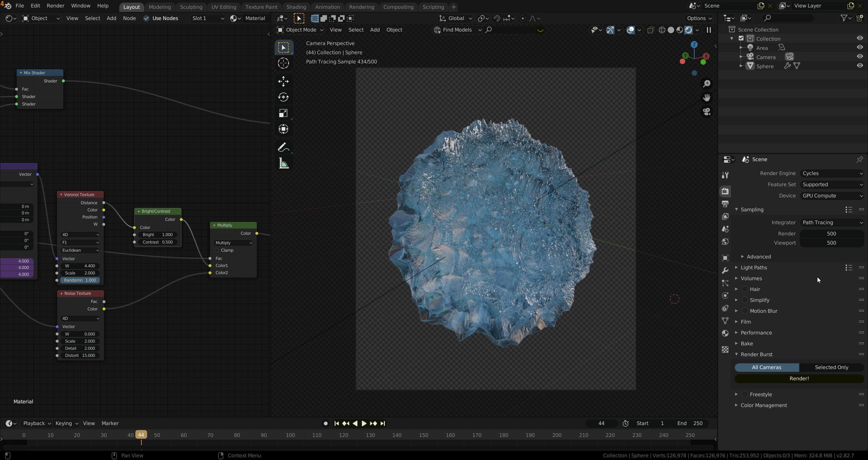This screenshot has width=868, height=460.
Task: Hide the Sphere object in outliner
Action: coord(860,66)
